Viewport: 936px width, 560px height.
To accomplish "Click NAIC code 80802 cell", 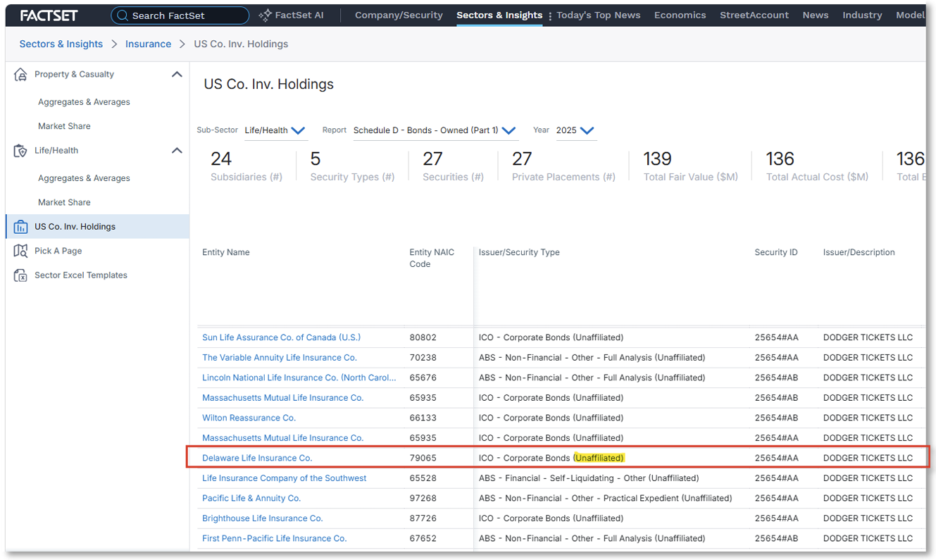I will (423, 337).
